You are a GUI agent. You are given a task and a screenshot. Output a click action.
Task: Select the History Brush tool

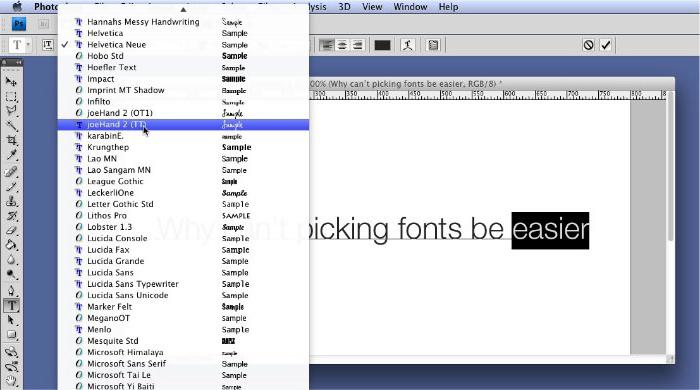coord(11,216)
